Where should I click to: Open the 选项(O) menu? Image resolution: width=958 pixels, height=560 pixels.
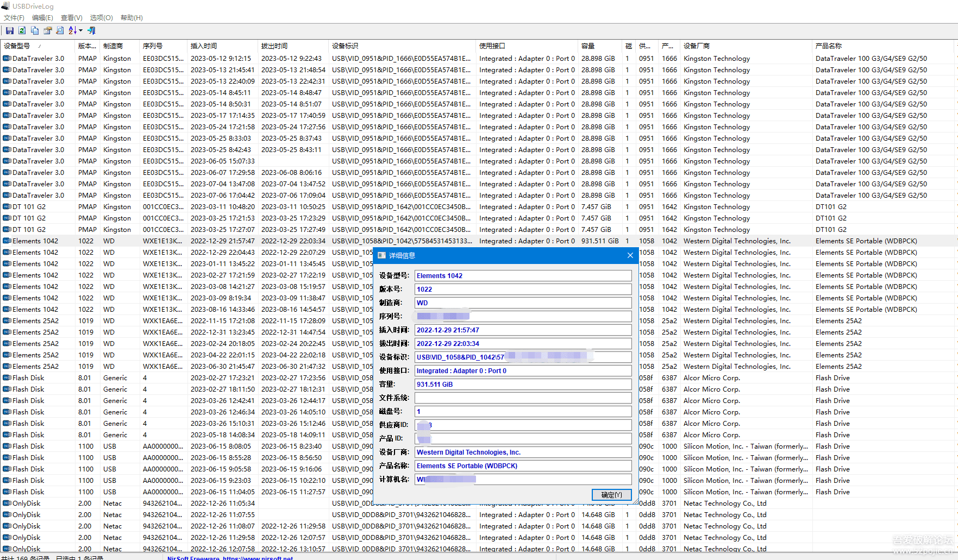click(x=101, y=18)
